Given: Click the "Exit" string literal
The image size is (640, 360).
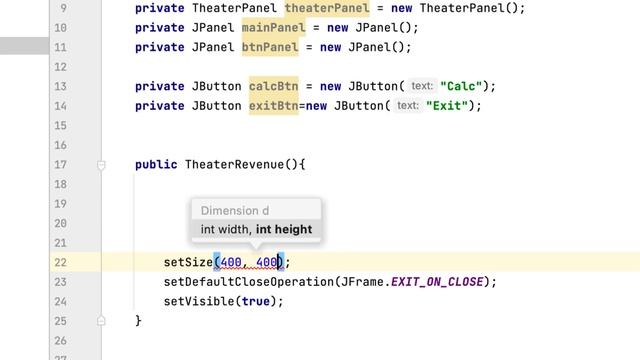Looking at the screenshot, I should (447, 106).
